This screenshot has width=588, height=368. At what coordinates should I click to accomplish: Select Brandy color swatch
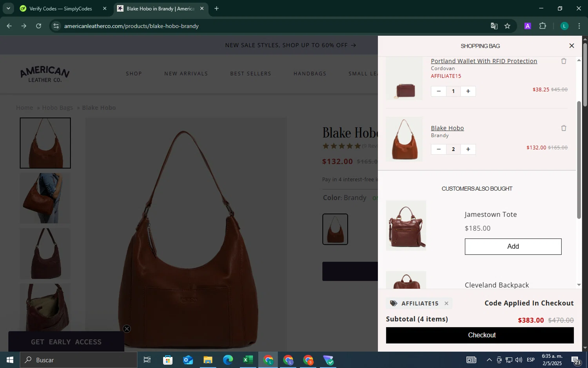(335, 230)
